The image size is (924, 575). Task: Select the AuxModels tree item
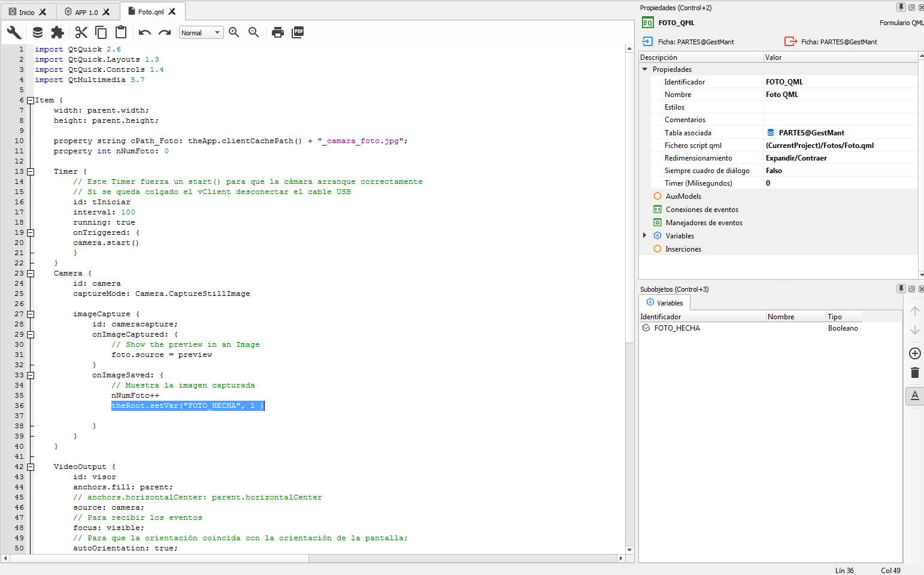tap(683, 196)
